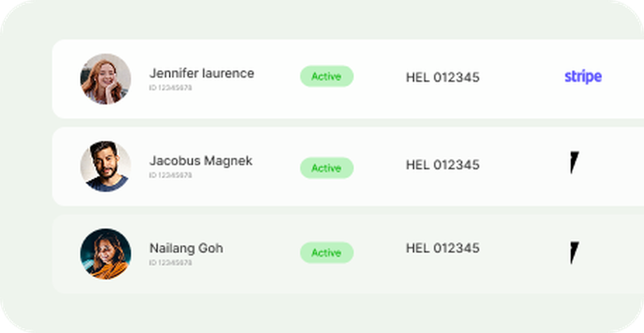
Task: Open Jennifer laurence's profile photo
Action: pos(105,79)
